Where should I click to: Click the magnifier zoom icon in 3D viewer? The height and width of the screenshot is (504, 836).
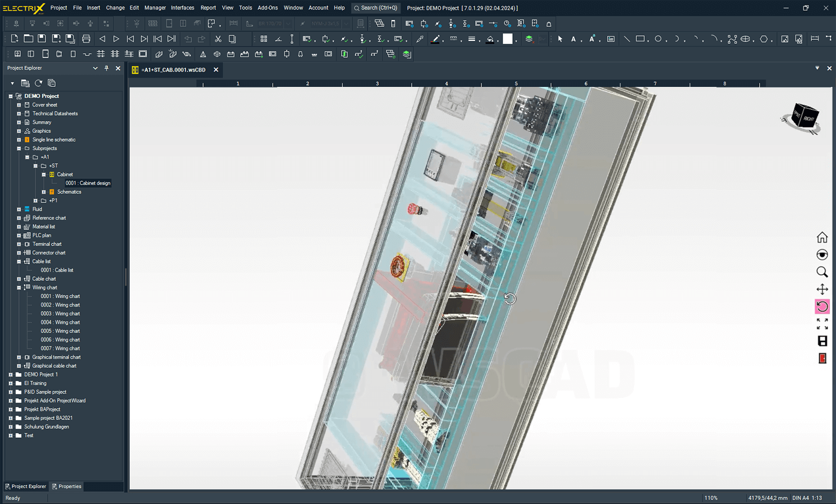pyautogui.click(x=822, y=272)
